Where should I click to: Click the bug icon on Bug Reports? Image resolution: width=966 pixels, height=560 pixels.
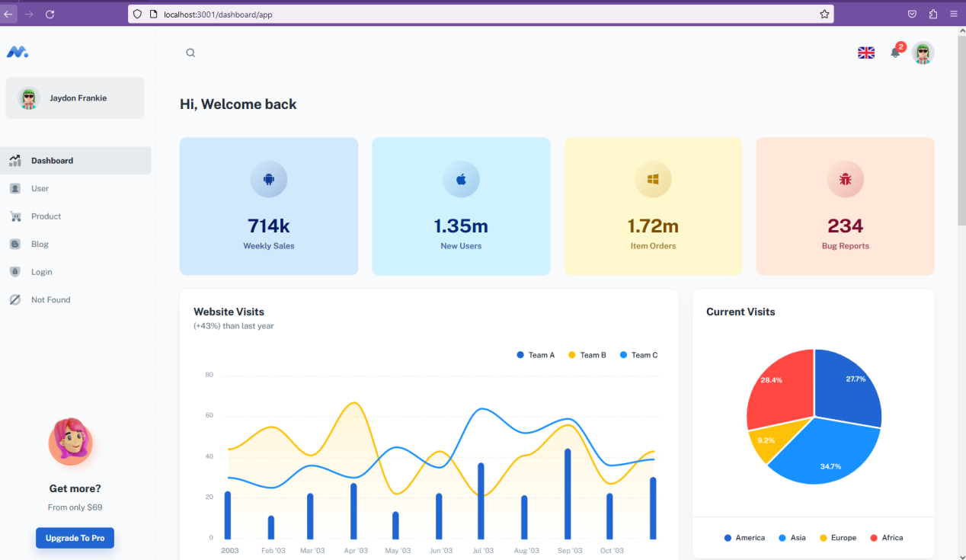[845, 180]
